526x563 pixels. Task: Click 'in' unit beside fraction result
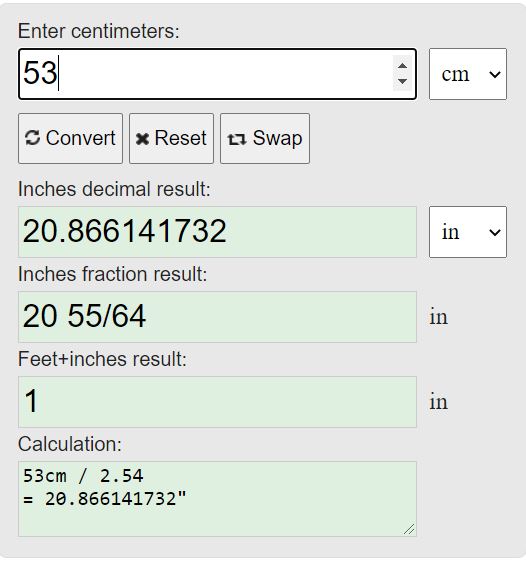pyautogui.click(x=439, y=317)
